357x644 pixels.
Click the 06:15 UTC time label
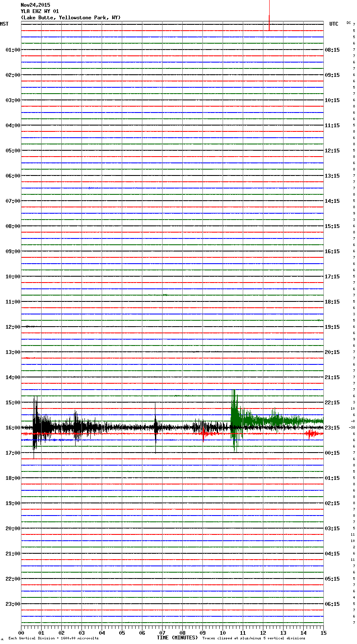pyautogui.click(x=332, y=604)
